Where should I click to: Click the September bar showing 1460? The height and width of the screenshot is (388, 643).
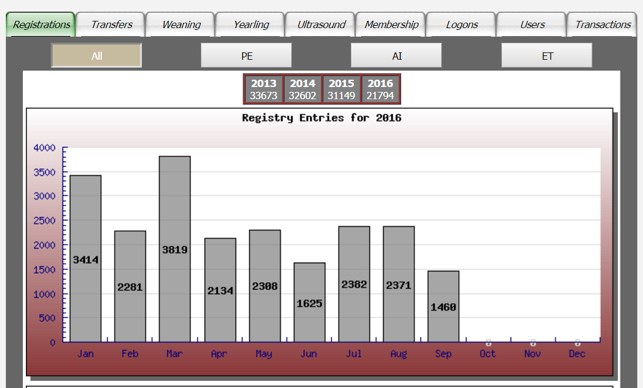[x=443, y=306]
